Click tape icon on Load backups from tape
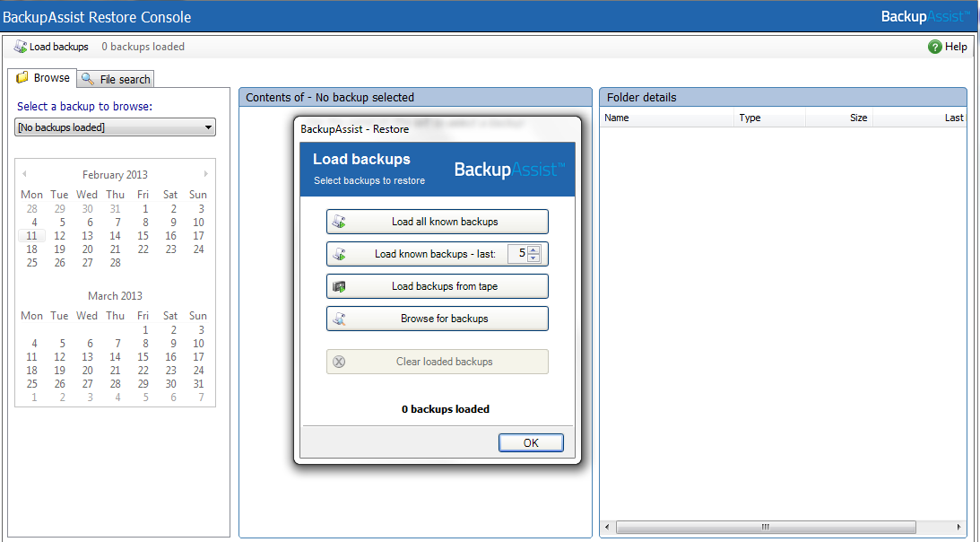The height and width of the screenshot is (542, 980). coord(340,286)
